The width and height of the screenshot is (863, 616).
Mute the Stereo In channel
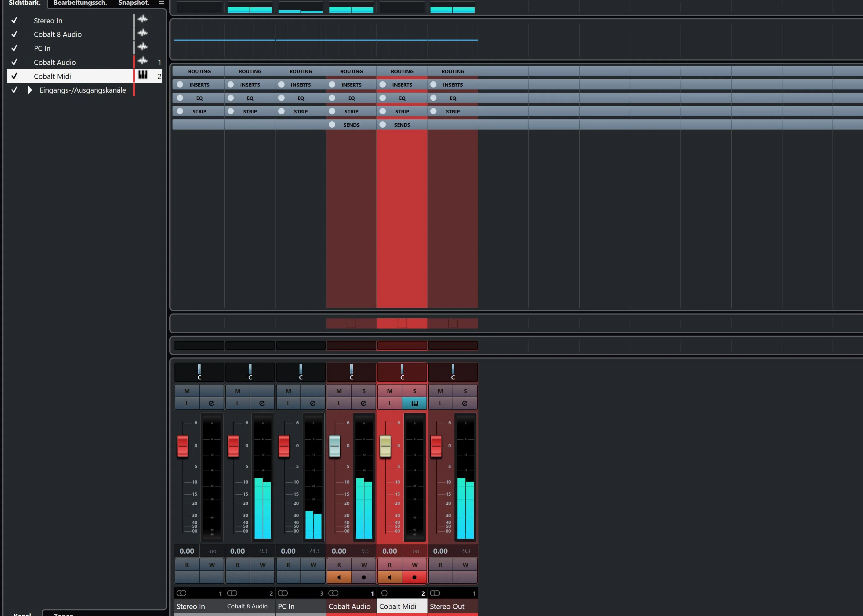click(187, 391)
